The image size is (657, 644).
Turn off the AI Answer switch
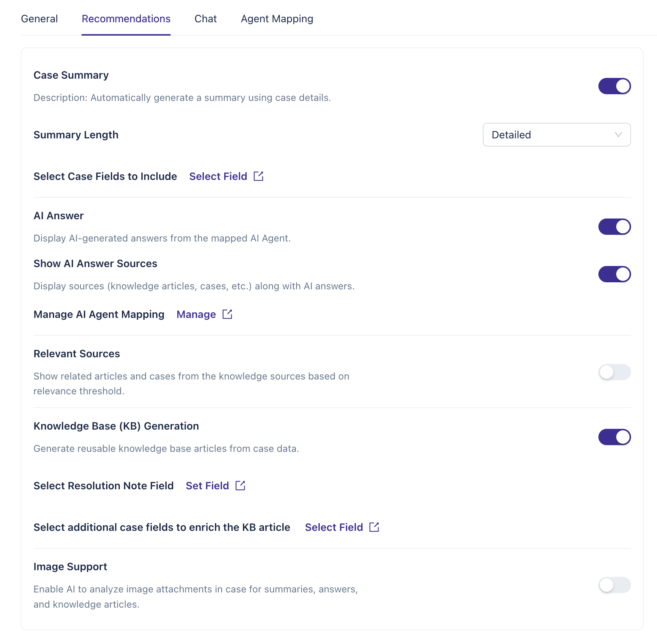(614, 227)
